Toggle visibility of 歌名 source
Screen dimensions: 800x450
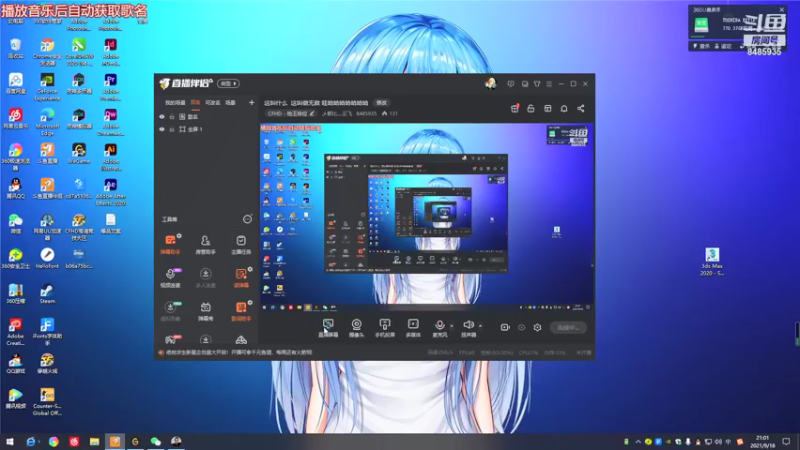click(162, 117)
